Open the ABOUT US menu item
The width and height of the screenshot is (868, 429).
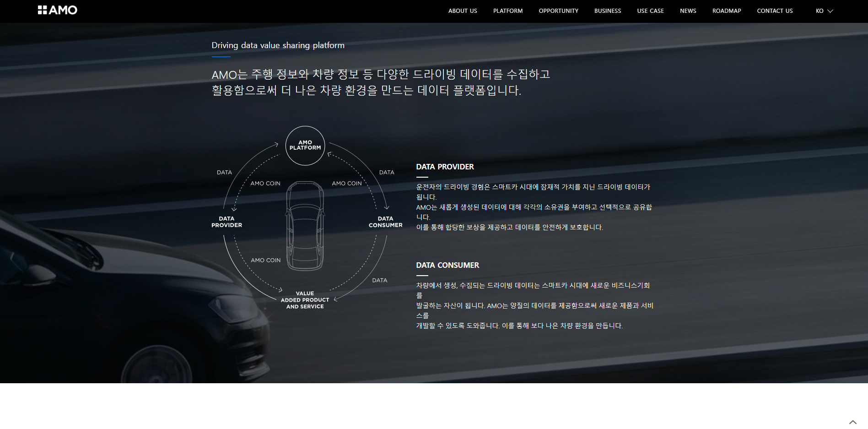pos(463,11)
